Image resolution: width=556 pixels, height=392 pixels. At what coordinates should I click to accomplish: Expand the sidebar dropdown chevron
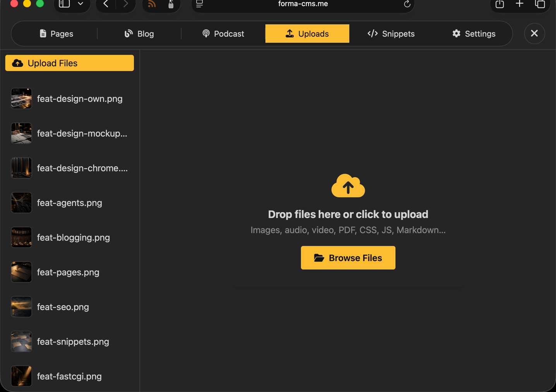coord(81,4)
